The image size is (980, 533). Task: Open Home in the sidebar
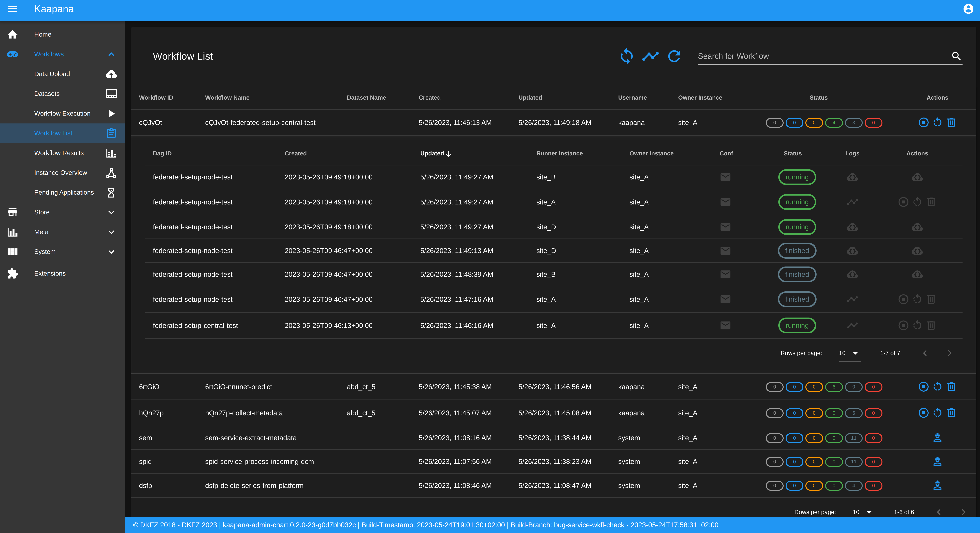(x=62, y=35)
